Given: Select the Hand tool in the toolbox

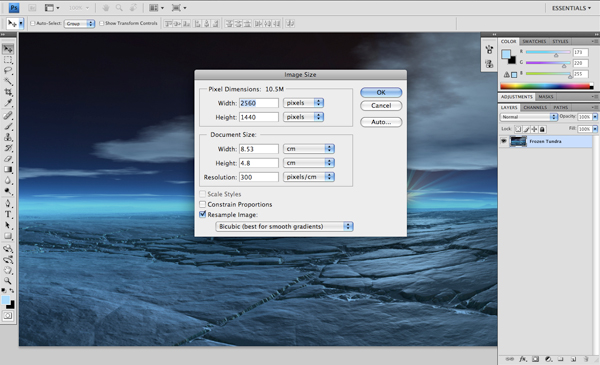Looking at the screenshot, I should click(x=8, y=270).
